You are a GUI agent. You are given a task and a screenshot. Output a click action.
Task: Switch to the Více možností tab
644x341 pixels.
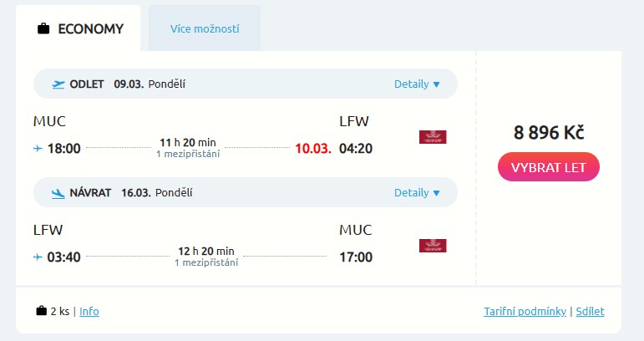pos(205,29)
